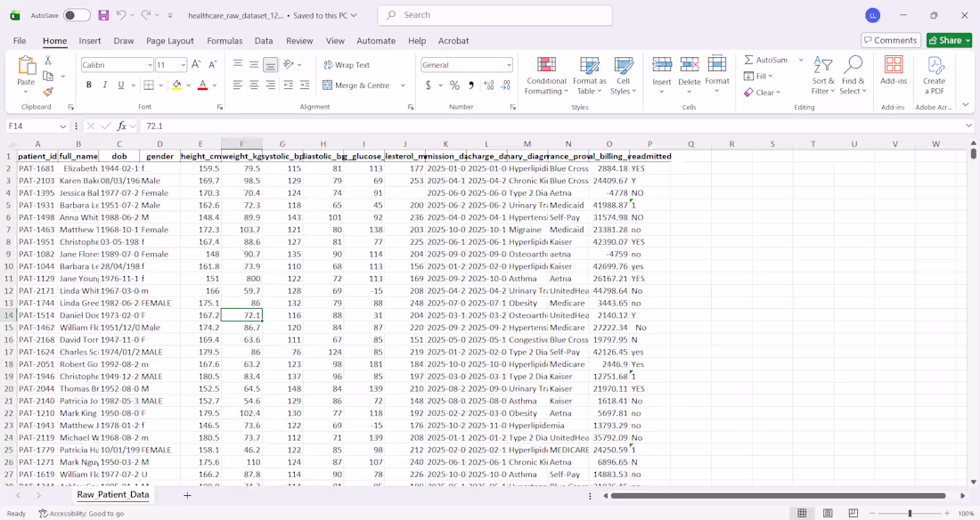Toggle Italic formatting
Viewport: 980px width, 520px height.
point(105,85)
